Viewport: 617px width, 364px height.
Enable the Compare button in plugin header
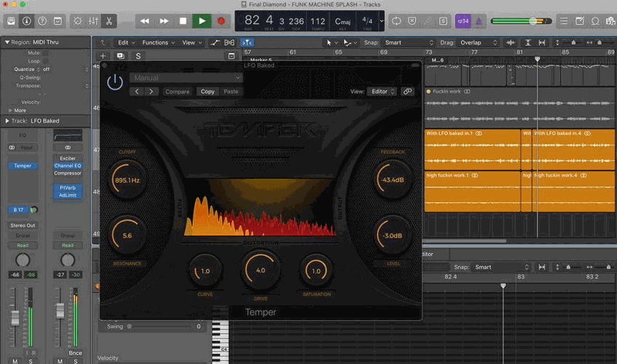coord(177,91)
